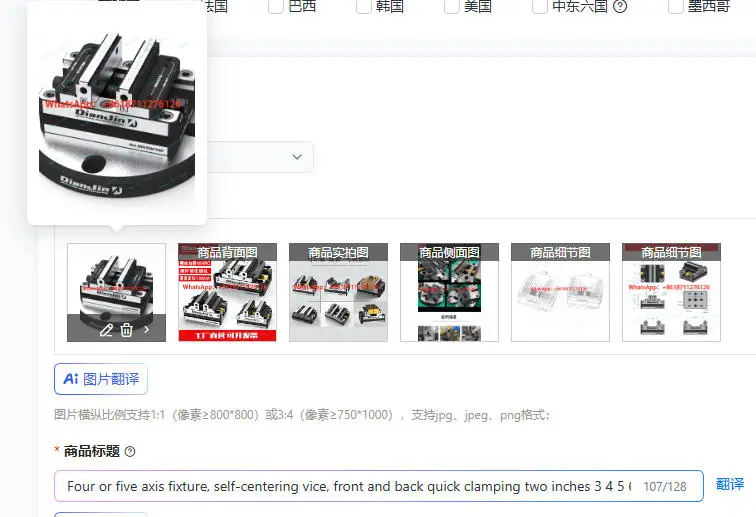This screenshot has height=517, width=756.
Task: Click the AI 图片翻译 button
Action: pos(101,379)
